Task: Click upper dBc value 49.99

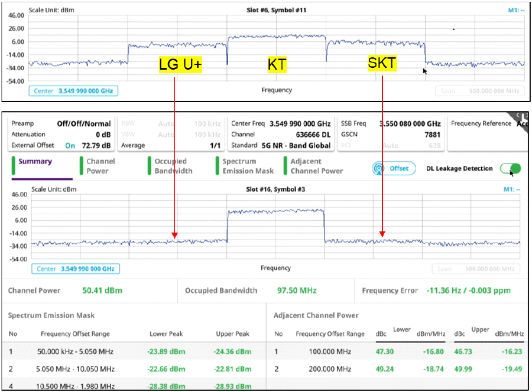Action: point(463,368)
